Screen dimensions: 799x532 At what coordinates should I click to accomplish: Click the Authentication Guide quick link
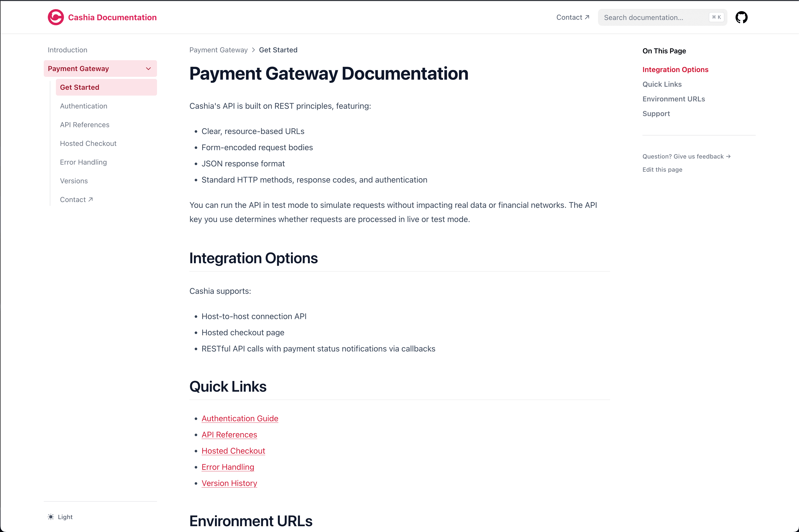point(239,418)
